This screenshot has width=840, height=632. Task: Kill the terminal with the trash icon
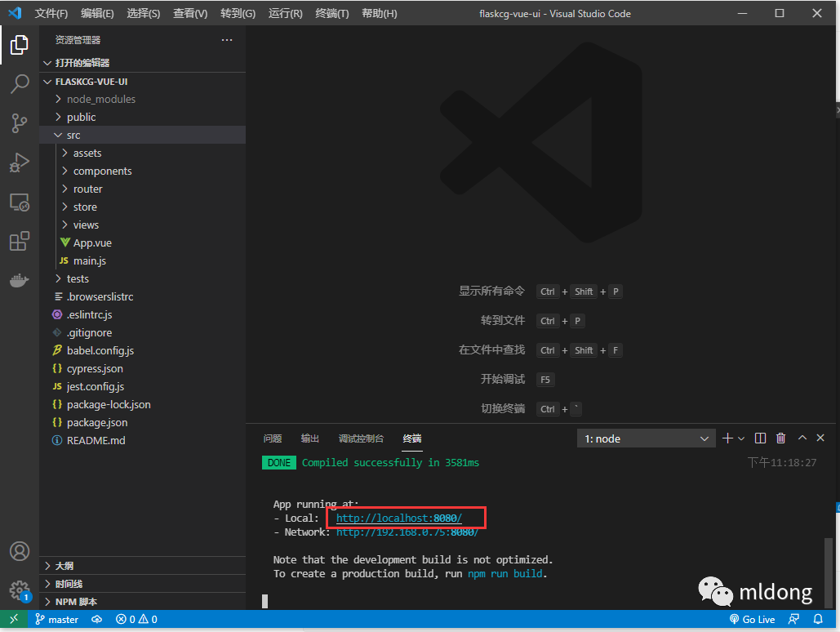tap(780, 438)
